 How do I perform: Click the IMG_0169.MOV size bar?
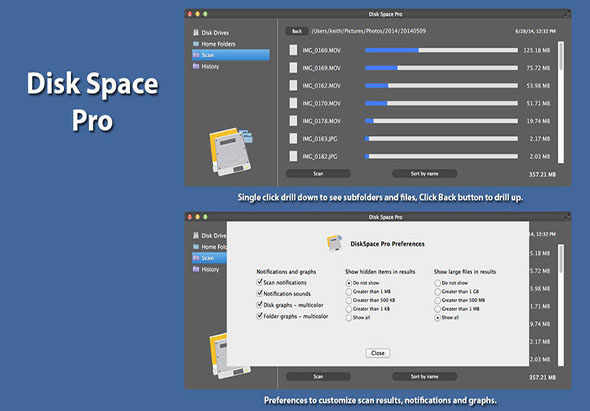(441, 68)
